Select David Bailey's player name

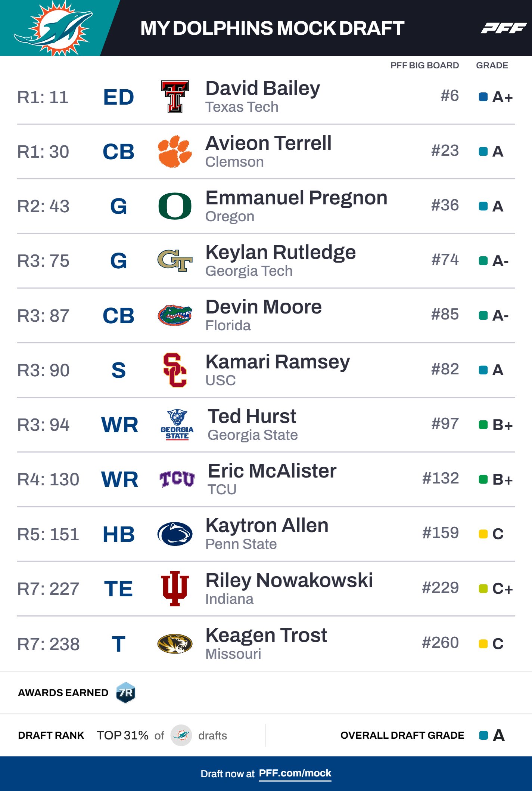point(263,89)
